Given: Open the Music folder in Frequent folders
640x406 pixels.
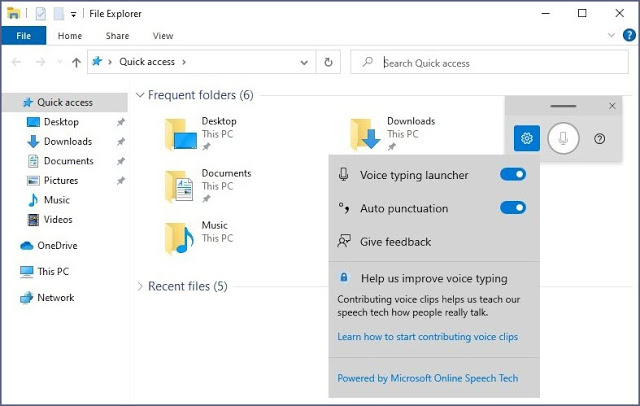Looking at the screenshot, I should [183, 237].
